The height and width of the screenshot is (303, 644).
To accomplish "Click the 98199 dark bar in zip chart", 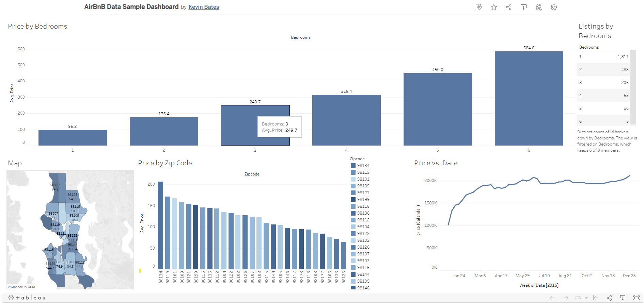I will tap(196, 237).
